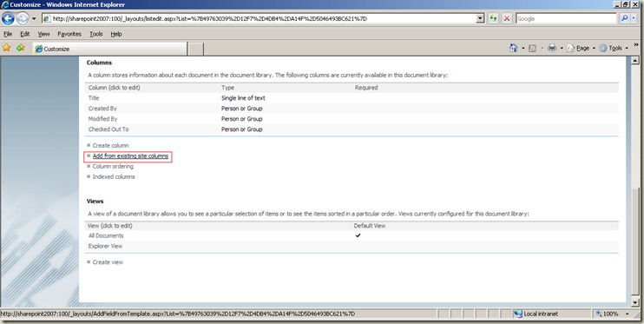Click the red Stop loading icon
The height and width of the screenshot is (324, 644).
[507, 18]
